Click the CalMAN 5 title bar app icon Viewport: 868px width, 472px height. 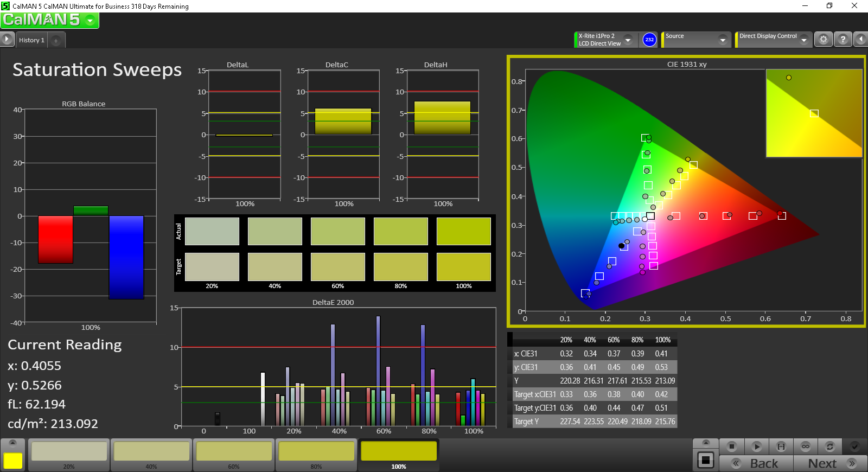pos(5,6)
